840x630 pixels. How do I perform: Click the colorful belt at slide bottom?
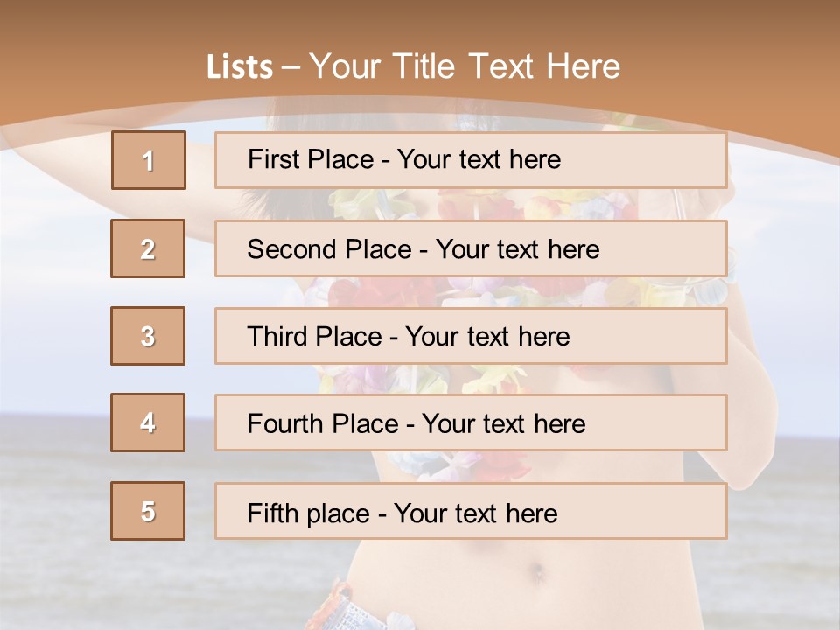coord(350,608)
